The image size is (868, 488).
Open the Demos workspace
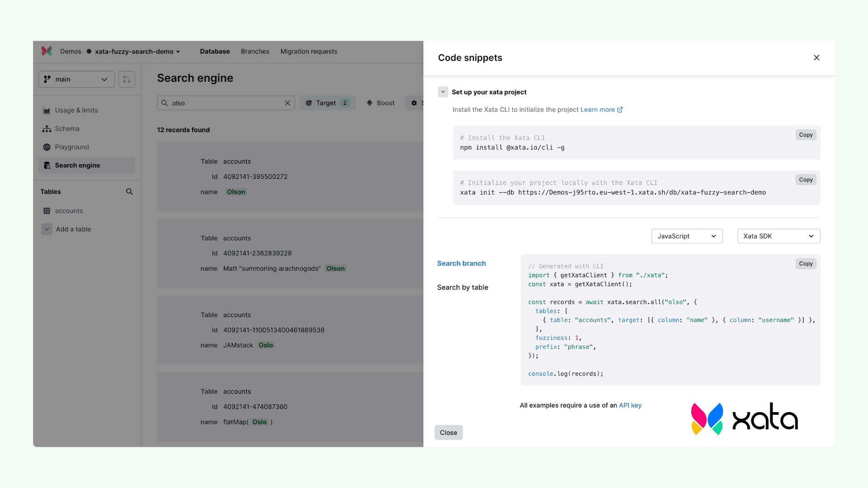point(71,52)
